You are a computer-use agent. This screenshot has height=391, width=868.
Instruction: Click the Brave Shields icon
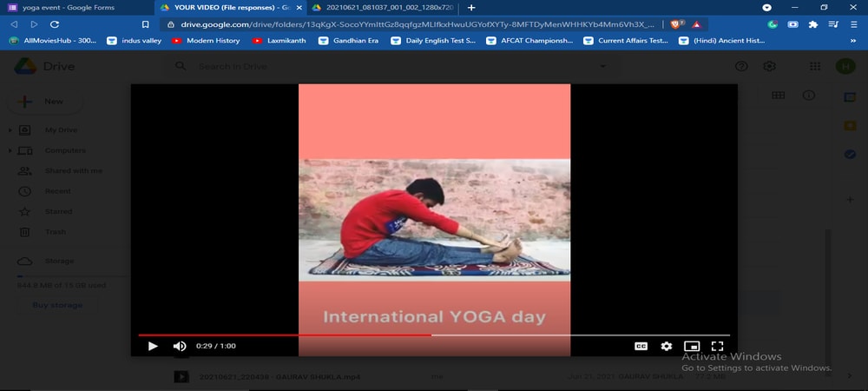tap(677, 24)
